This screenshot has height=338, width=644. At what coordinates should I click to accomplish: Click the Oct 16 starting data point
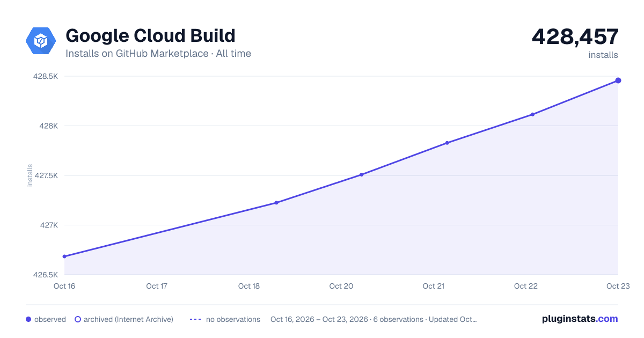[x=64, y=256]
